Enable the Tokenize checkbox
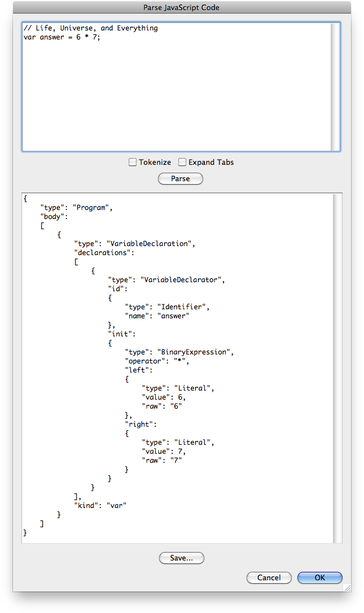The height and width of the screenshot is (613, 364). (133, 162)
